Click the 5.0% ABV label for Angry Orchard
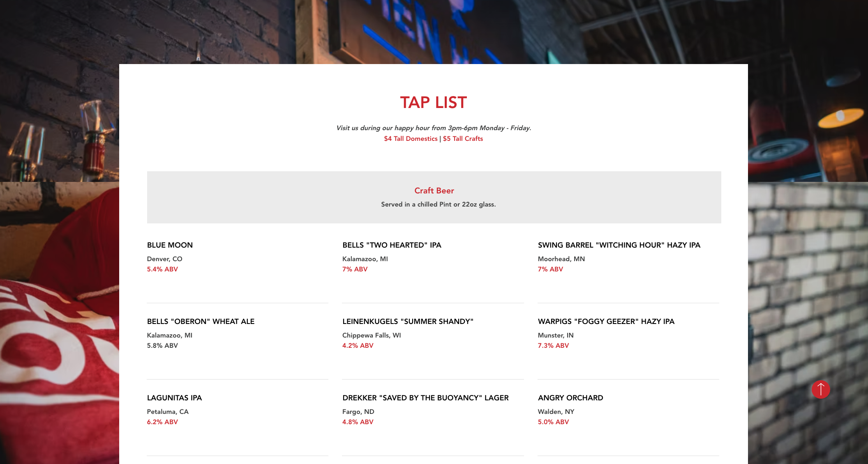The height and width of the screenshot is (464, 868). [x=553, y=422]
